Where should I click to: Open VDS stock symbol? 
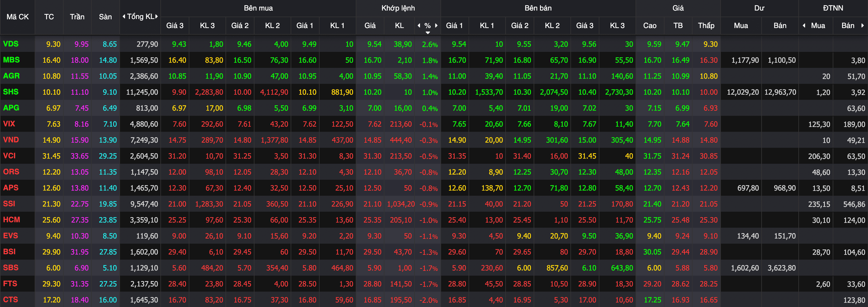coord(11,44)
